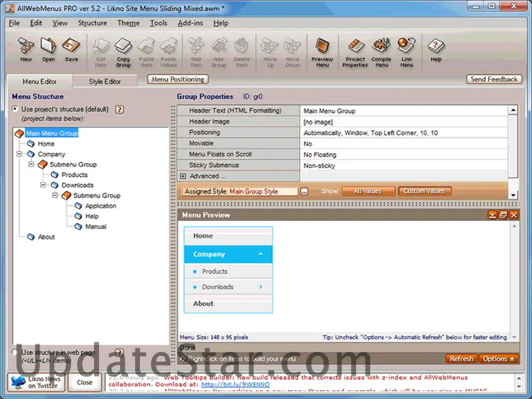Click the Positioning property value

pyautogui.click(x=404, y=133)
